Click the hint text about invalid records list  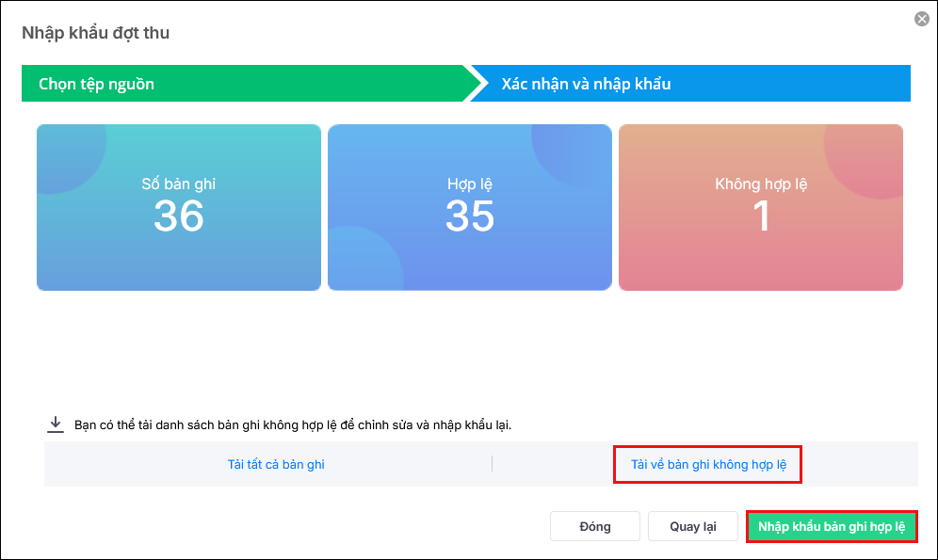point(293,425)
